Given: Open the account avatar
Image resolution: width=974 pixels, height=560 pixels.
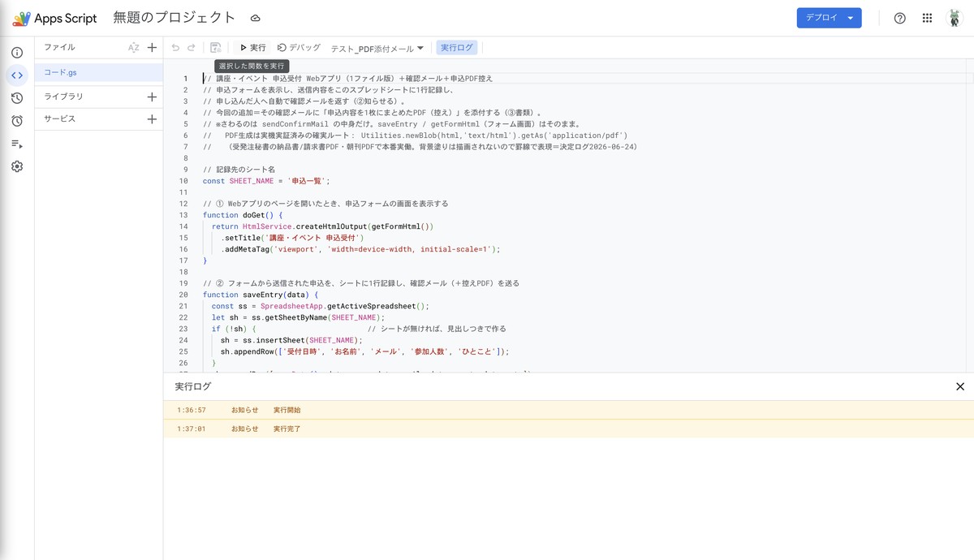Looking at the screenshot, I should point(955,18).
